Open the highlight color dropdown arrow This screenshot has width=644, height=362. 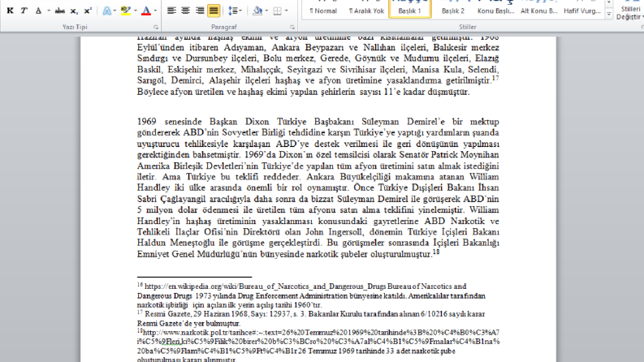[136, 11]
